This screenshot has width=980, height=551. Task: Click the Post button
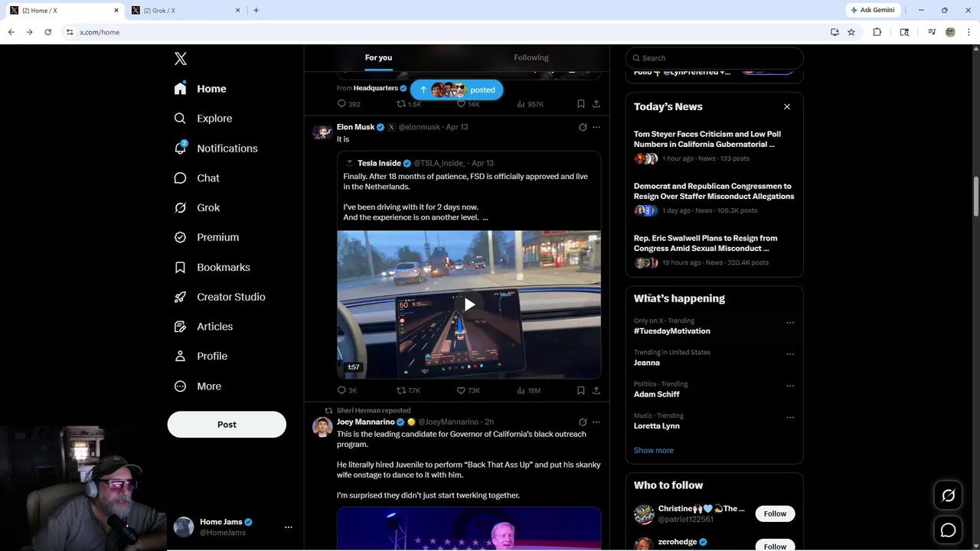pos(227,424)
